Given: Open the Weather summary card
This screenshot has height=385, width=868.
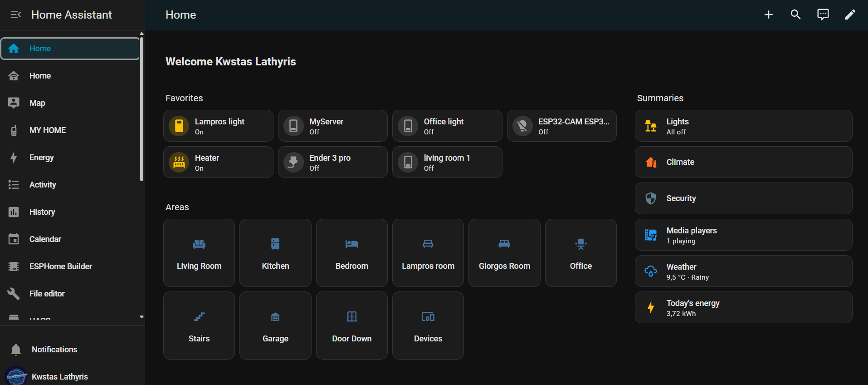Looking at the screenshot, I should click(743, 271).
